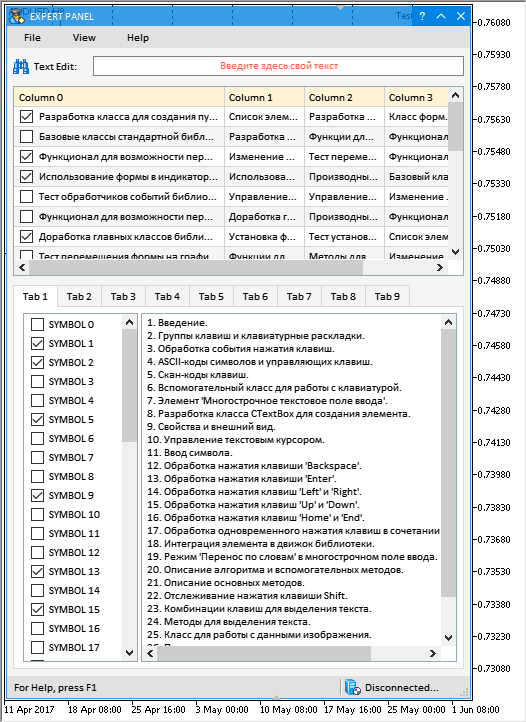
Task: Click the 'Тест установ...' cell in Column 2
Action: pyautogui.click(x=345, y=237)
